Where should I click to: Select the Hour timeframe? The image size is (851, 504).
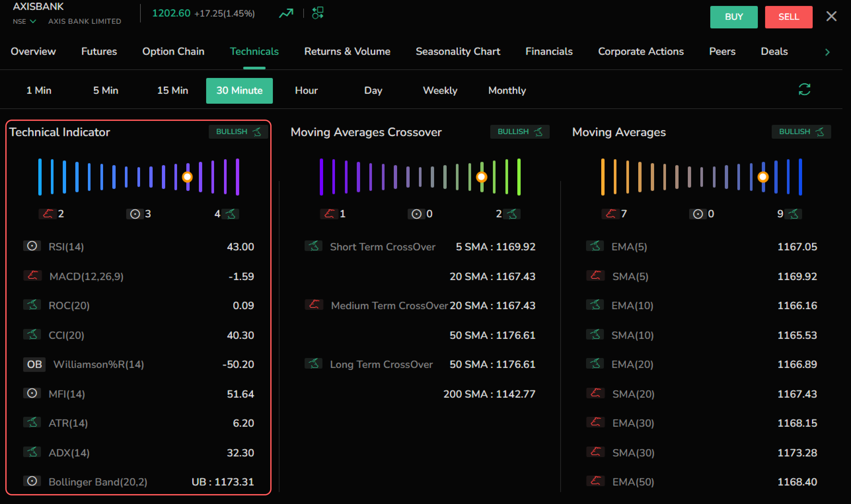(x=306, y=90)
